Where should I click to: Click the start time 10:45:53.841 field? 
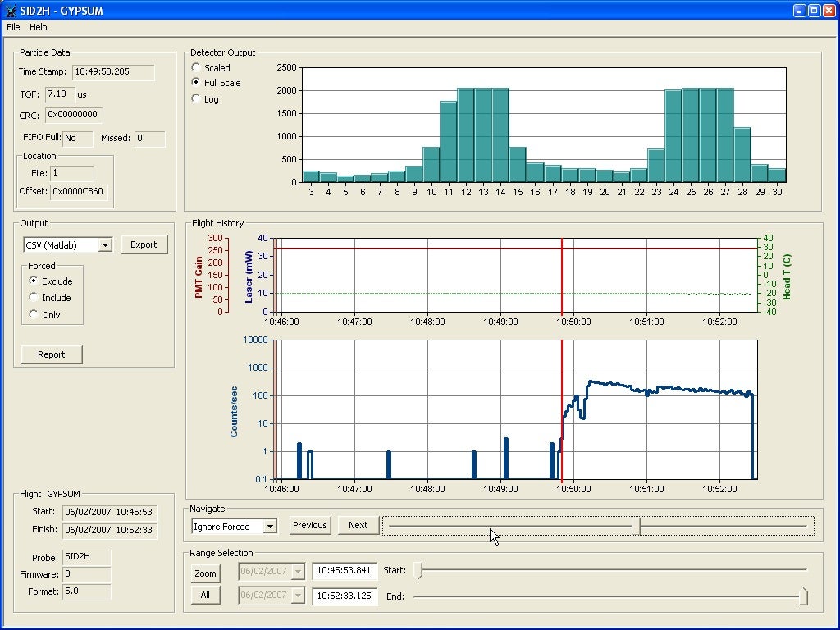344,571
